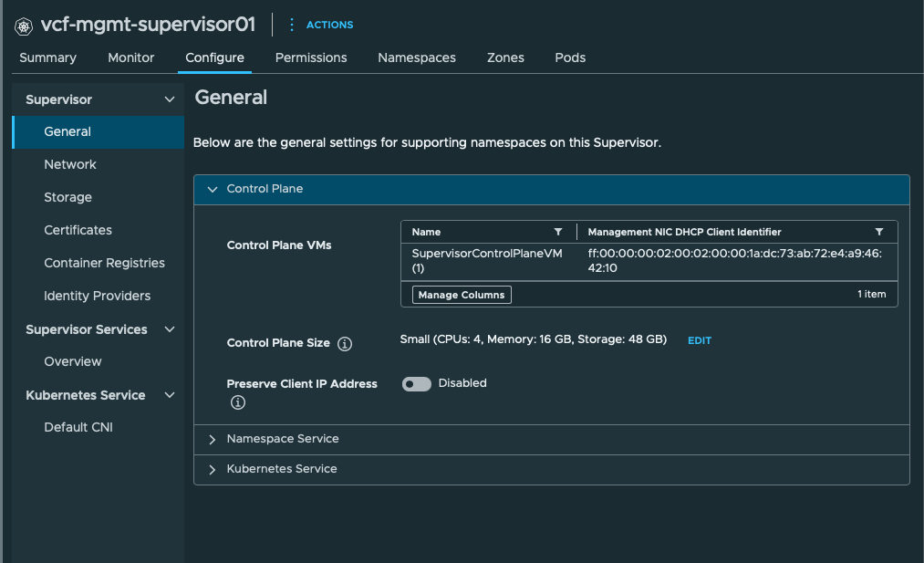Select General in the sidebar
Screen dimensions: 924x563
pyautogui.click(x=98, y=132)
